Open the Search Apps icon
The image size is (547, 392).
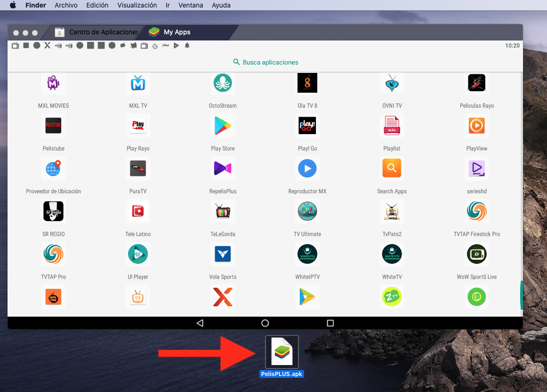(392, 168)
